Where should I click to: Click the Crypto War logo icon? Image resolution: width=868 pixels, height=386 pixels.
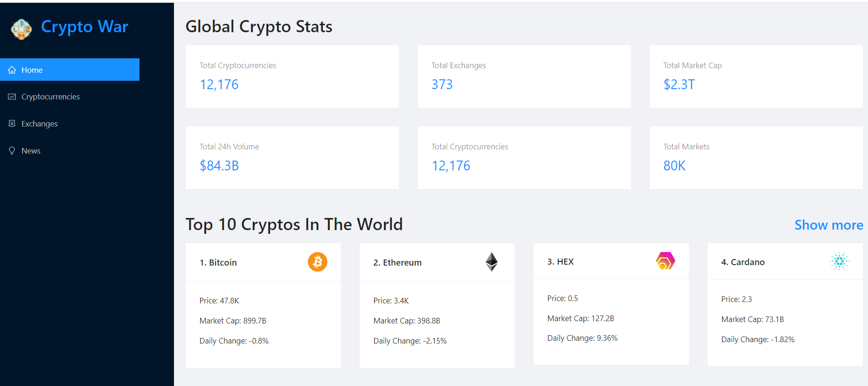pyautogui.click(x=21, y=29)
